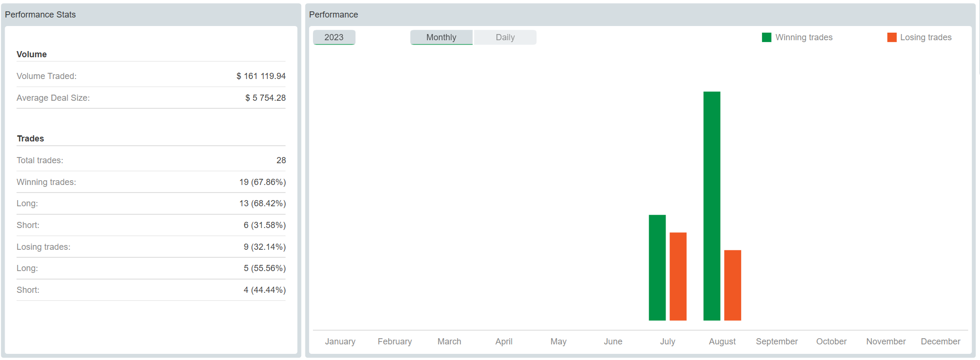Click the June axis label
This screenshot has height=360, width=980.
pyautogui.click(x=613, y=342)
